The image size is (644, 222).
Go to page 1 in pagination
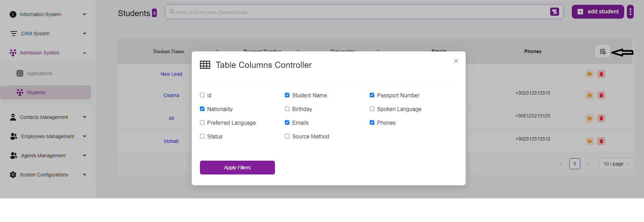pyautogui.click(x=574, y=164)
